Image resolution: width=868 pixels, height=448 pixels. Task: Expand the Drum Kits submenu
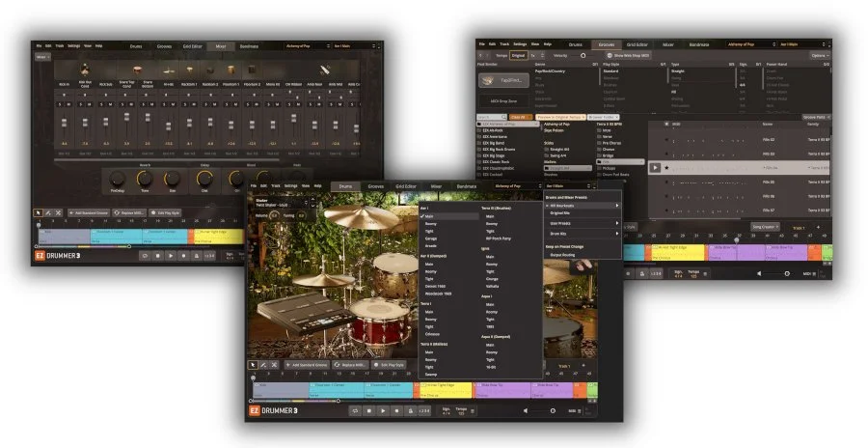click(x=582, y=234)
